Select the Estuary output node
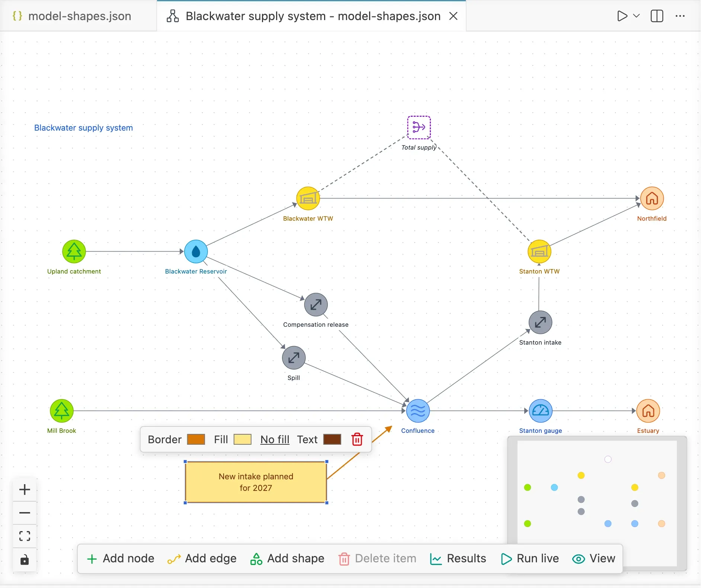Image resolution: width=701 pixels, height=588 pixels. (x=648, y=411)
